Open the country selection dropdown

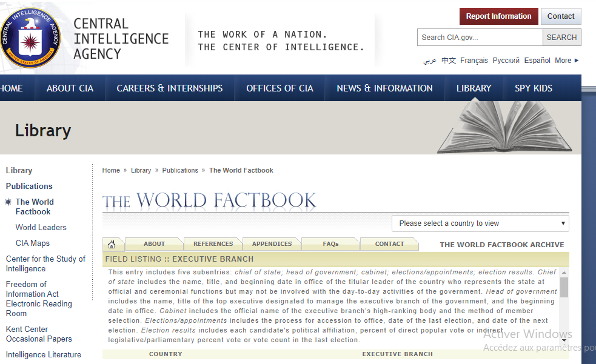pos(480,223)
